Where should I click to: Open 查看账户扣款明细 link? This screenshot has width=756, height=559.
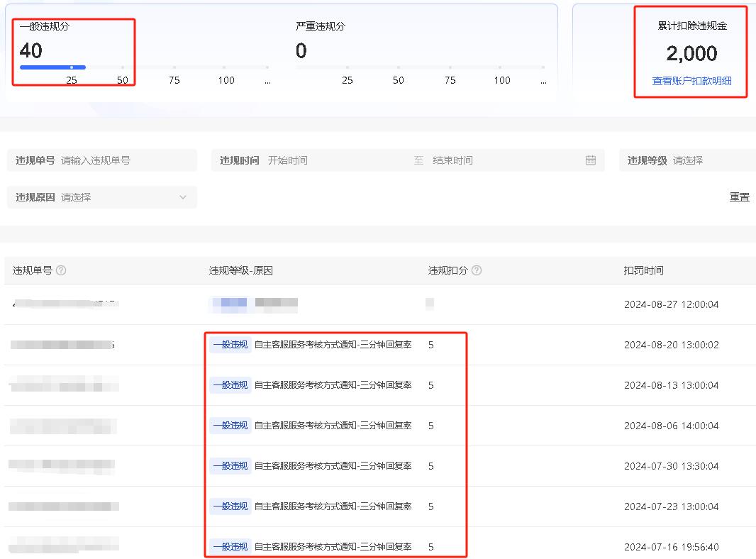pyautogui.click(x=692, y=81)
